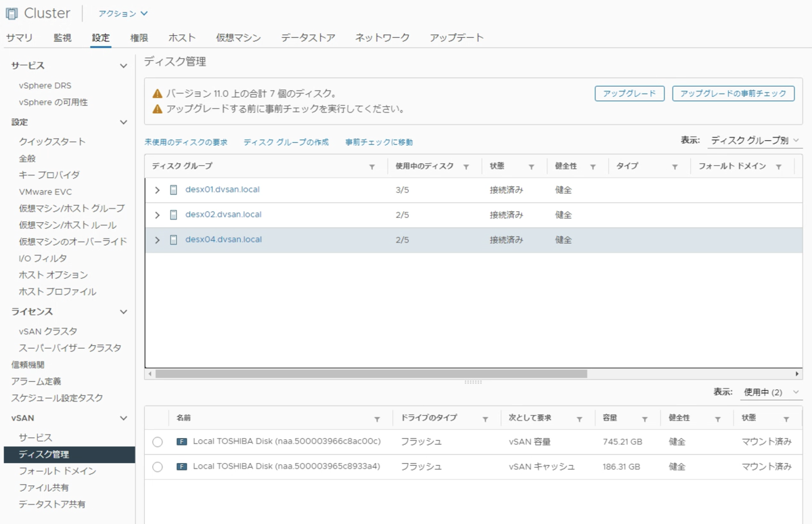
Task: Collapse the 設定 sidebar section
Action: tap(123, 123)
